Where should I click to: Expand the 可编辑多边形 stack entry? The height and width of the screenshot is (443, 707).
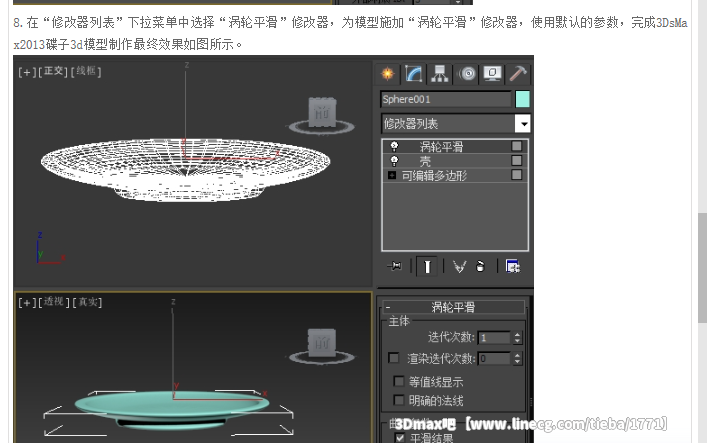[392, 175]
